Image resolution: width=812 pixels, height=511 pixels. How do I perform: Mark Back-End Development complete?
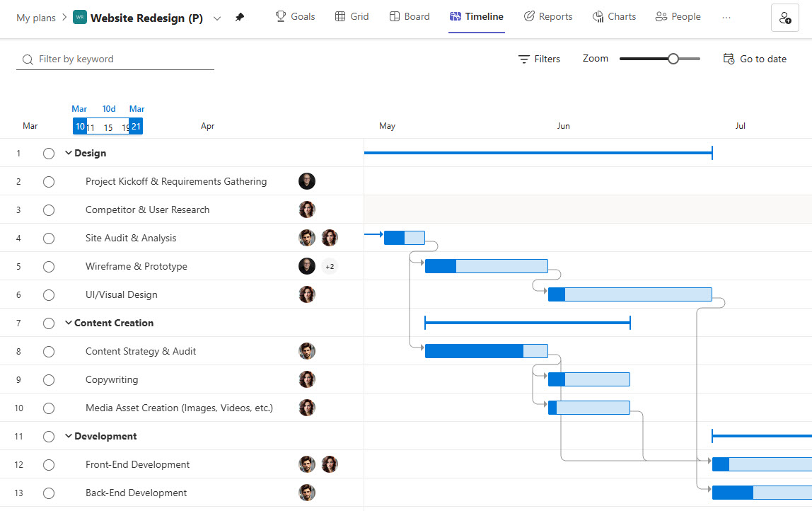click(49, 493)
